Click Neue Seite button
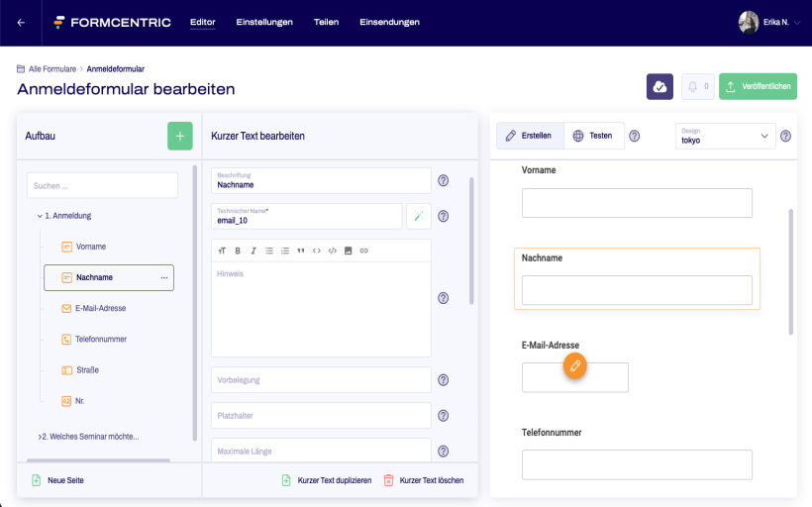This screenshot has height=507, width=812. (58, 480)
